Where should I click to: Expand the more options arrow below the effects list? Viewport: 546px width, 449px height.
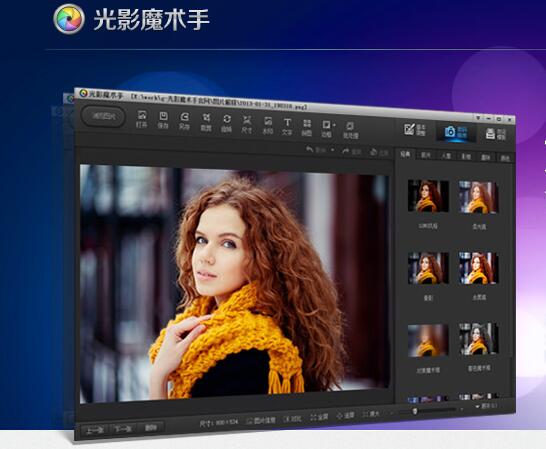[477, 406]
